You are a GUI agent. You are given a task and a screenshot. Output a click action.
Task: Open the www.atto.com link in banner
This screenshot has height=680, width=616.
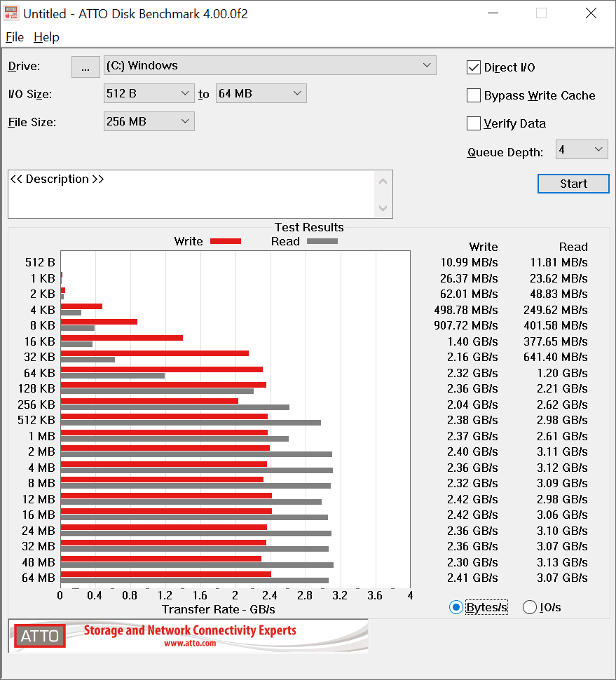click(190, 644)
